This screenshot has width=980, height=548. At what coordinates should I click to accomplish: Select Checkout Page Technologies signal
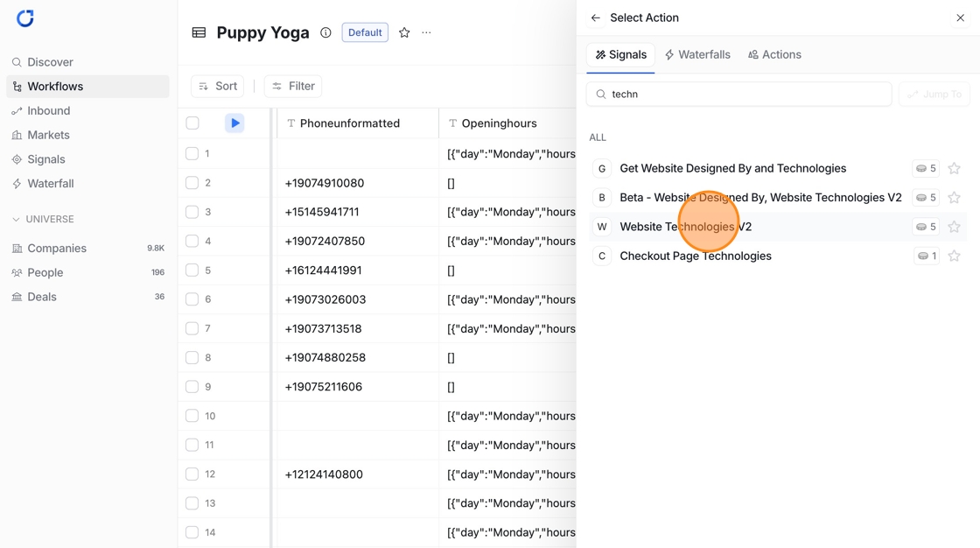tap(695, 256)
